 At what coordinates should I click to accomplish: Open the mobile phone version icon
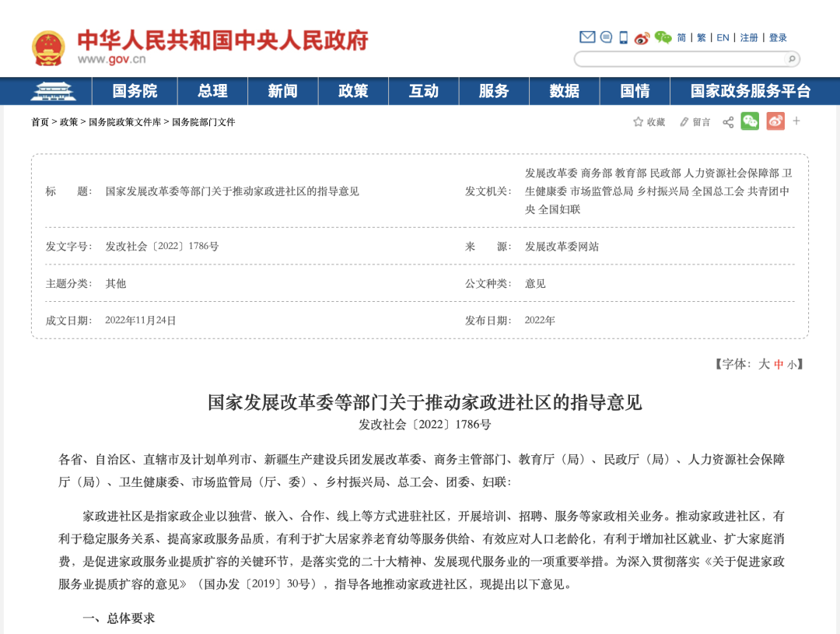(x=623, y=37)
